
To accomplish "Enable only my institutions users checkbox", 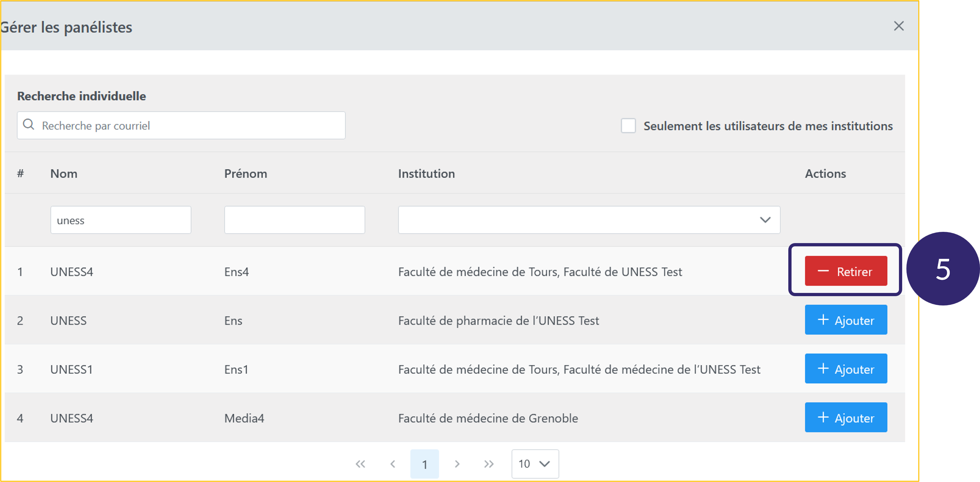I will tap(628, 125).
